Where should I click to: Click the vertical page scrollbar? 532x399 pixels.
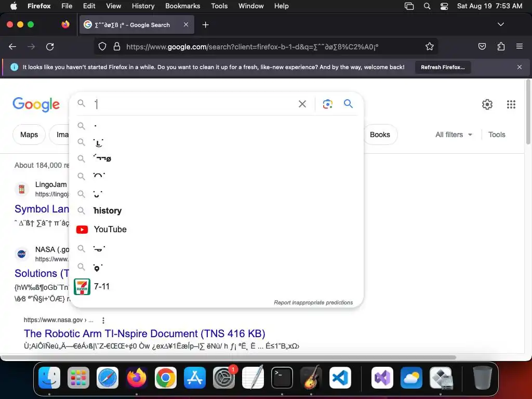click(528, 112)
